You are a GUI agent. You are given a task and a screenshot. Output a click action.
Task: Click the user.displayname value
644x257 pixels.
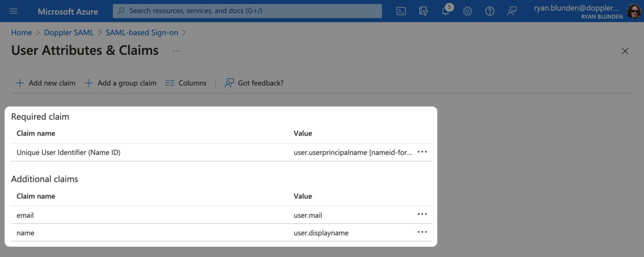[x=321, y=233]
